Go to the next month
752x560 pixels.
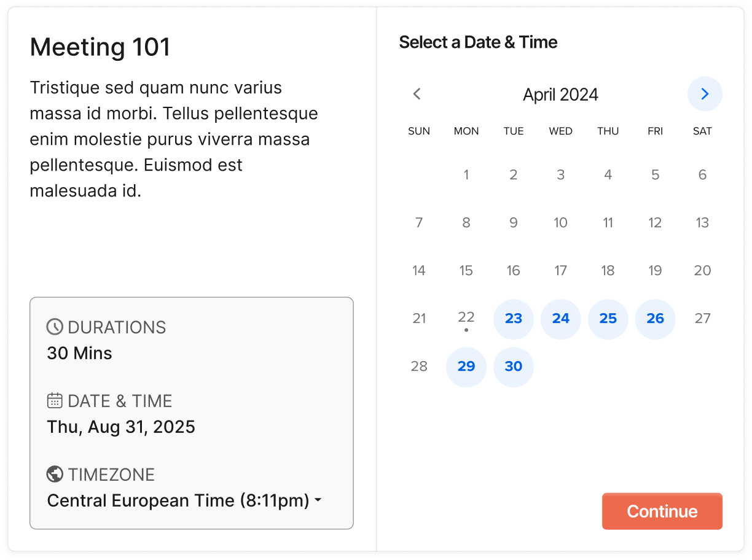(705, 94)
